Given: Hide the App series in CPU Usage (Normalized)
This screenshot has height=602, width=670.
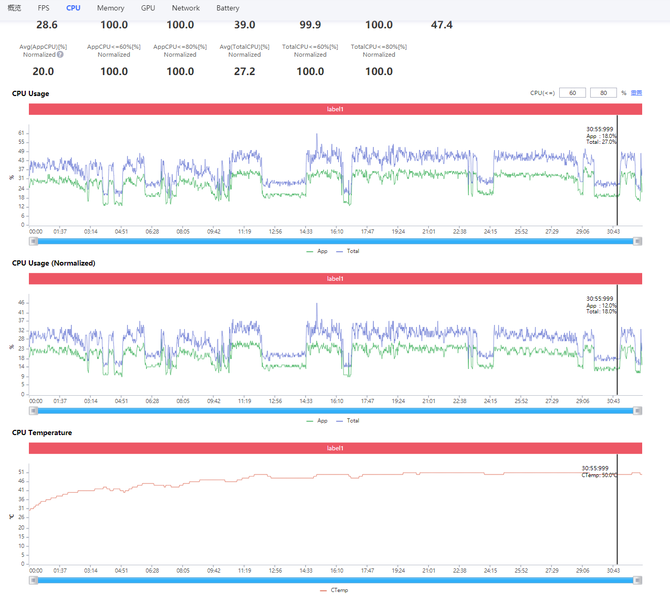Looking at the screenshot, I should click(x=318, y=421).
